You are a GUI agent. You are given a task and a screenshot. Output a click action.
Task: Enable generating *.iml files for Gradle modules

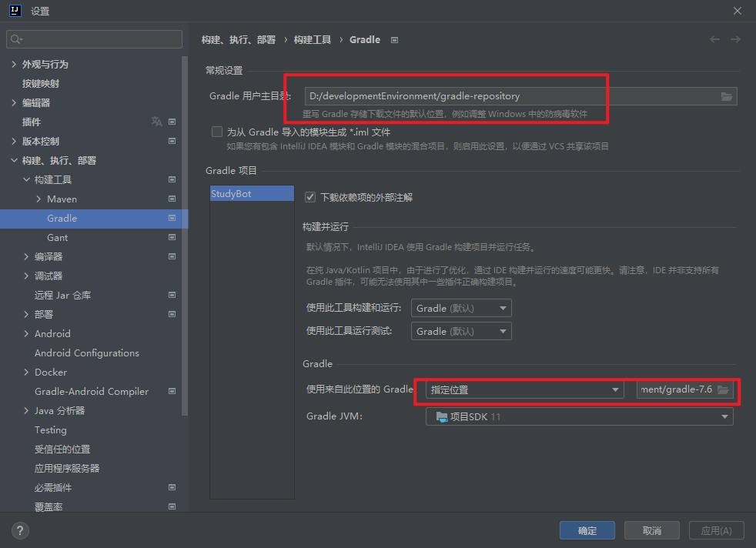(x=217, y=132)
